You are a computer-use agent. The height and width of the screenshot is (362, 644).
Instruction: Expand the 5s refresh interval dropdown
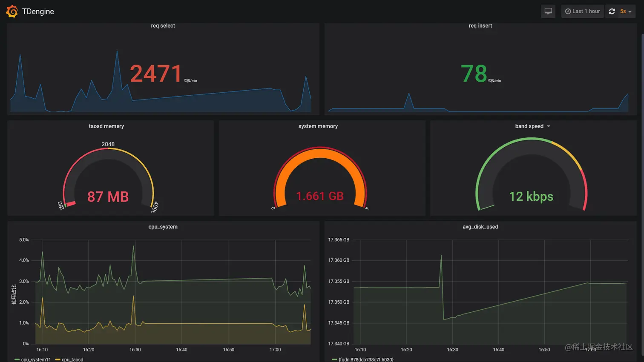(x=626, y=11)
